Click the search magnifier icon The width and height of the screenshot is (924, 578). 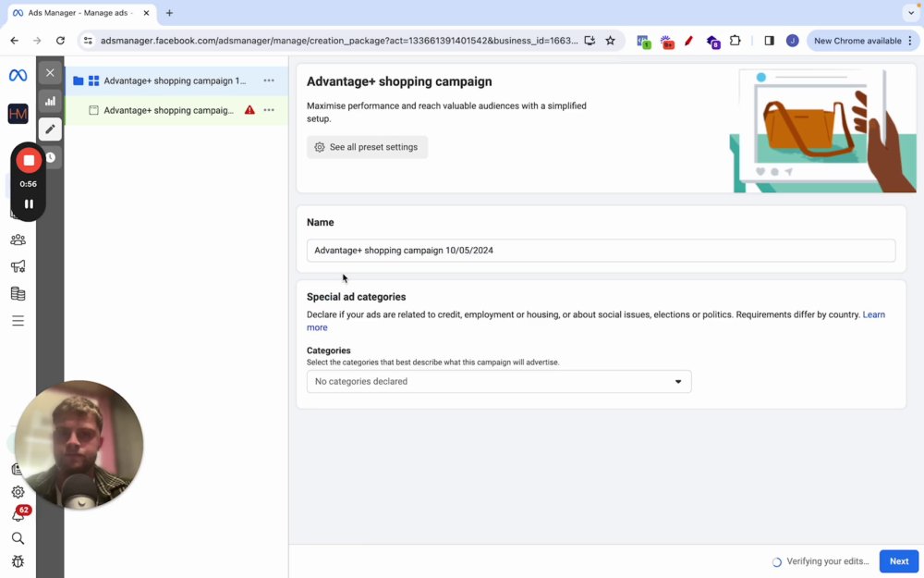coord(18,538)
